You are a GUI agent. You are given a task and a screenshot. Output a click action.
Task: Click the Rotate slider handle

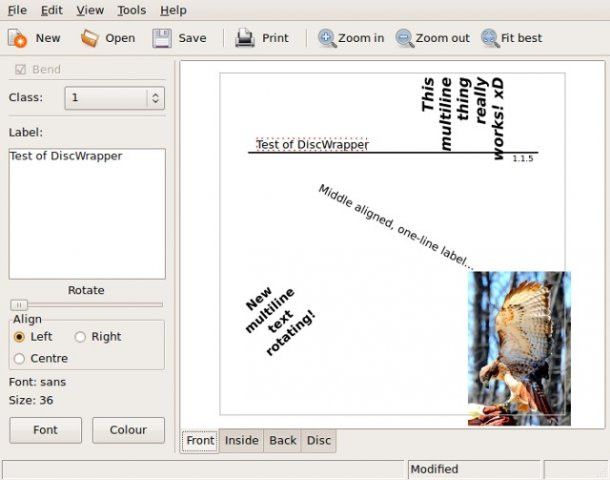(19, 305)
